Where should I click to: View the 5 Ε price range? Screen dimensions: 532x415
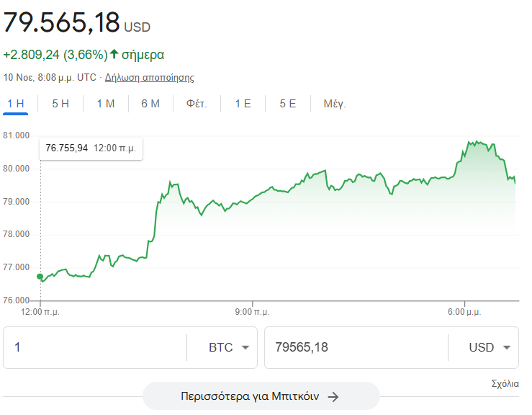[288, 104]
